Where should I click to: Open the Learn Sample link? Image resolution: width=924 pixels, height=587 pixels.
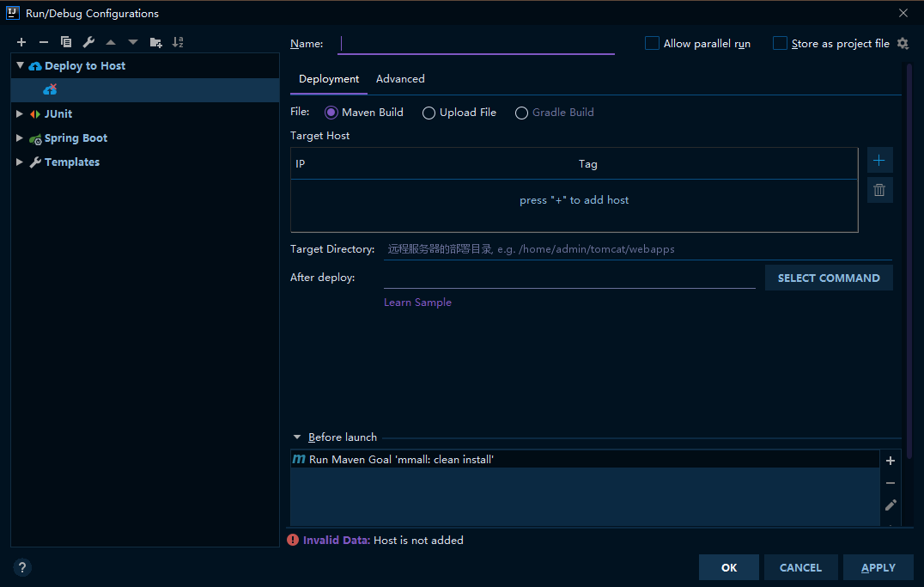[x=417, y=303]
